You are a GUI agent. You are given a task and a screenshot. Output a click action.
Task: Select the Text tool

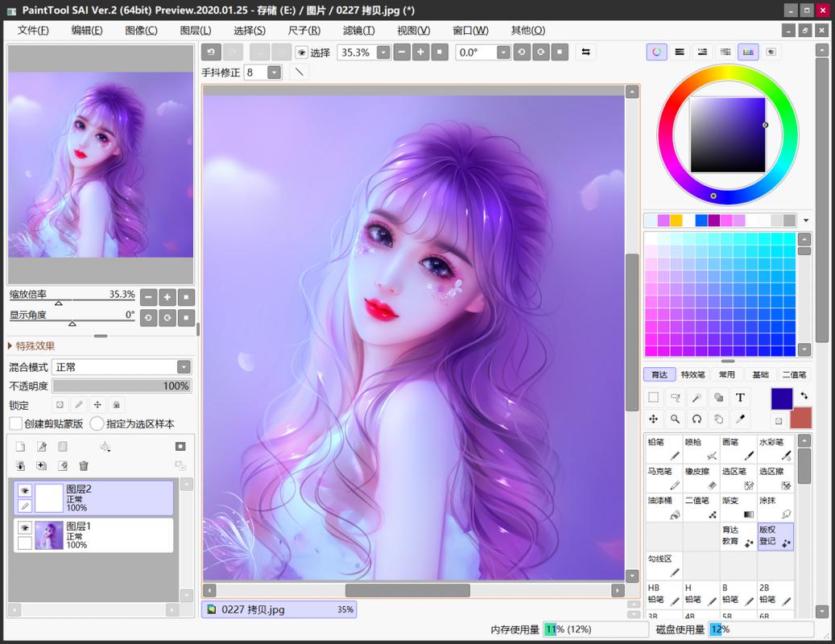(740, 397)
